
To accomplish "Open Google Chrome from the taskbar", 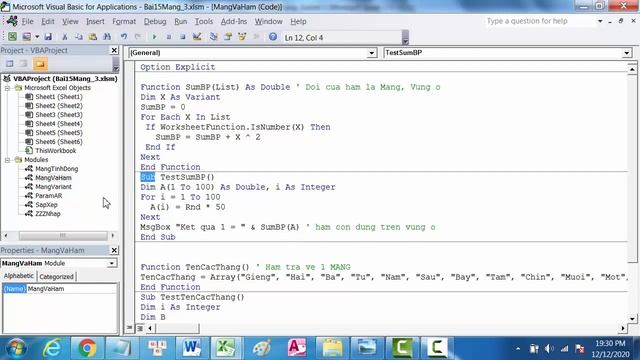I will (x=87, y=348).
